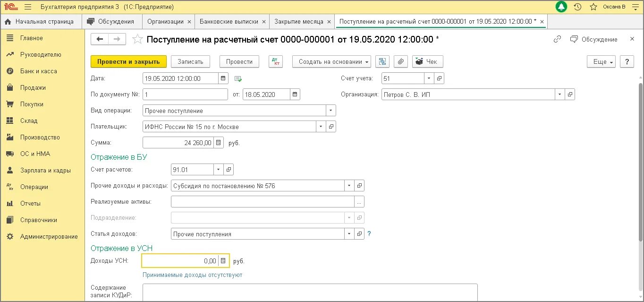Open Банк и касса section
Viewport: 644px width, 302px height.
pyautogui.click(x=38, y=71)
